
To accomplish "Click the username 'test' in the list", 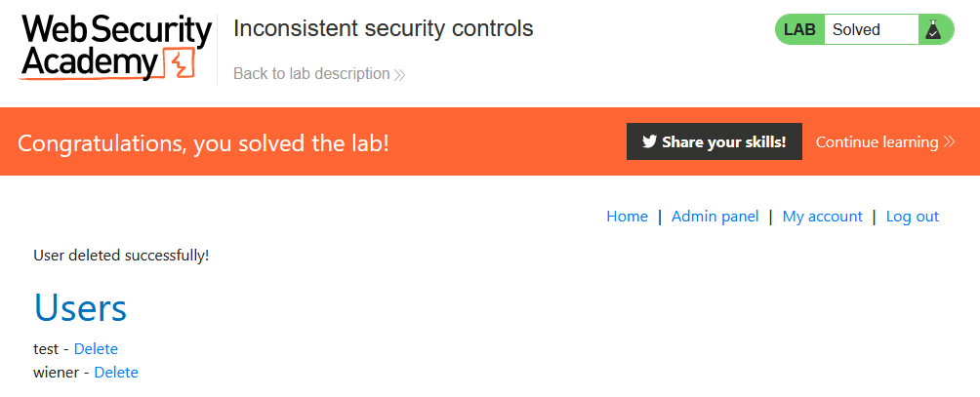I will coord(46,349).
